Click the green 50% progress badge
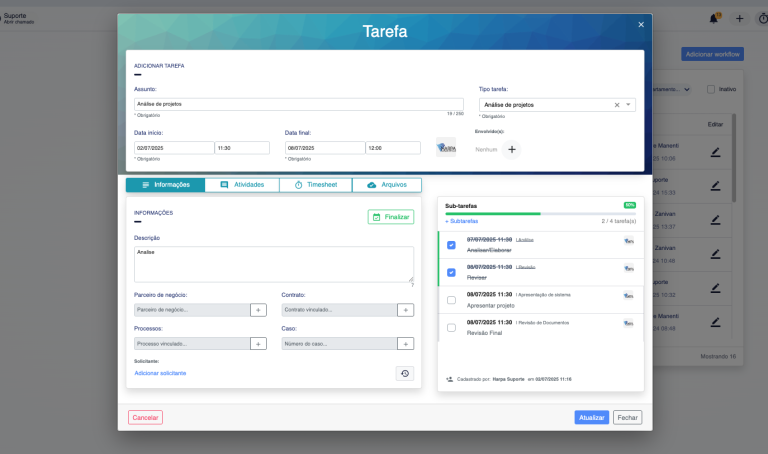 click(x=629, y=205)
